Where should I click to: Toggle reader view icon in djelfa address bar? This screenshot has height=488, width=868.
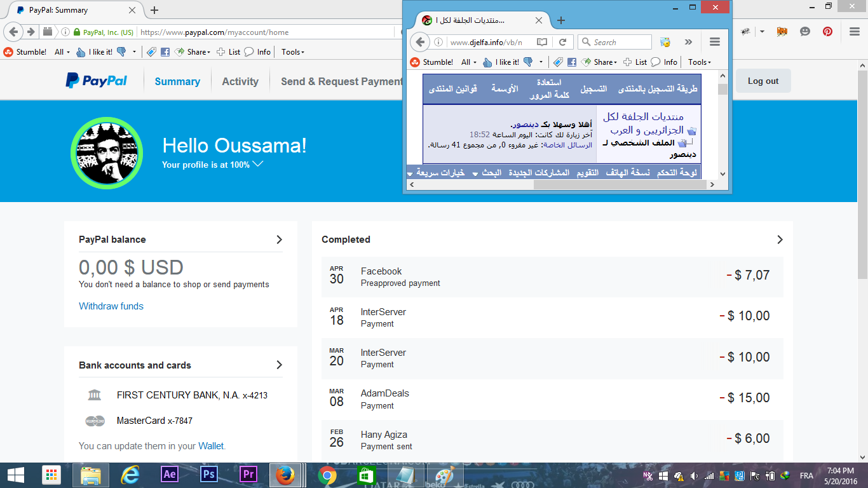[x=542, y=42]
